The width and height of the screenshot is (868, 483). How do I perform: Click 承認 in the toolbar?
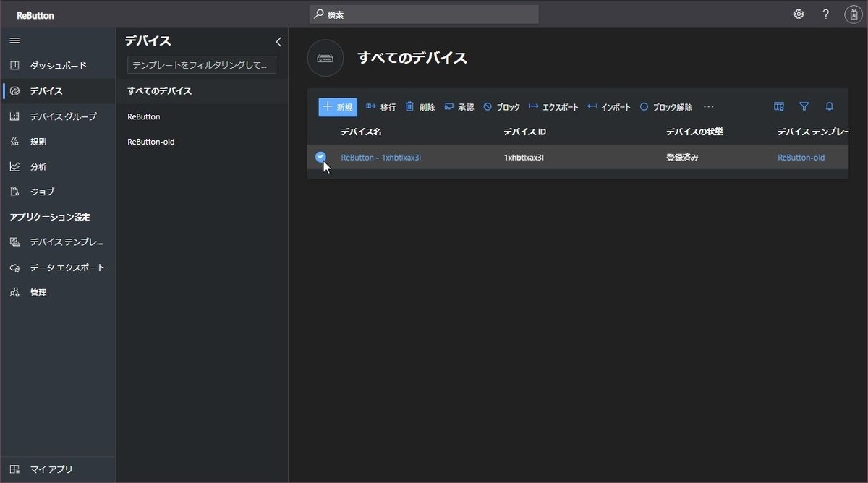[x=459, y=107]
